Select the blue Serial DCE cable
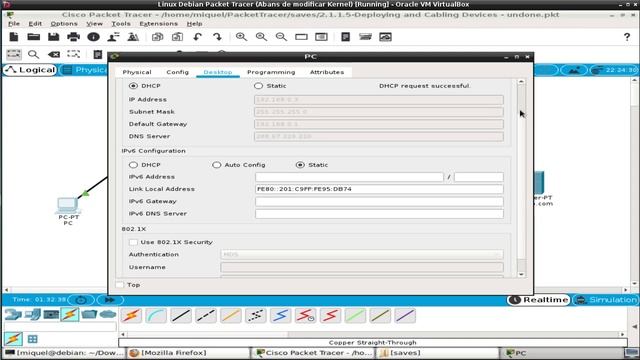 pyautogui.click(x=280, y=316)
